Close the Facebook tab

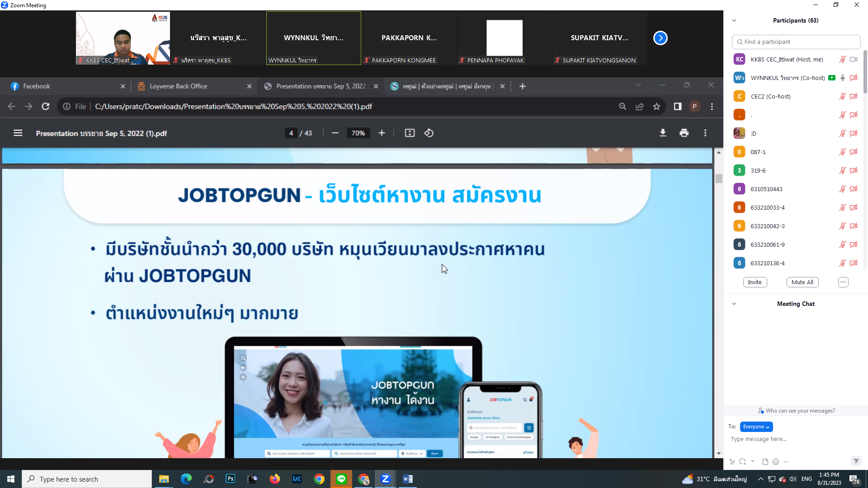click(123, 86)
